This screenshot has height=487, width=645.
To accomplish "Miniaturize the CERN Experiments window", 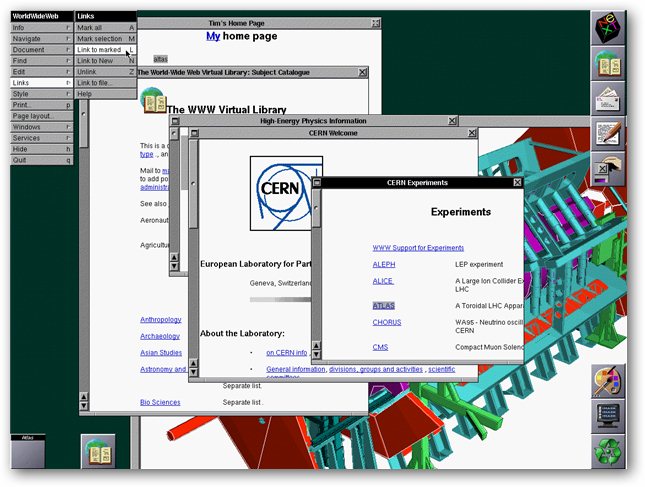I will coord(317,183).
